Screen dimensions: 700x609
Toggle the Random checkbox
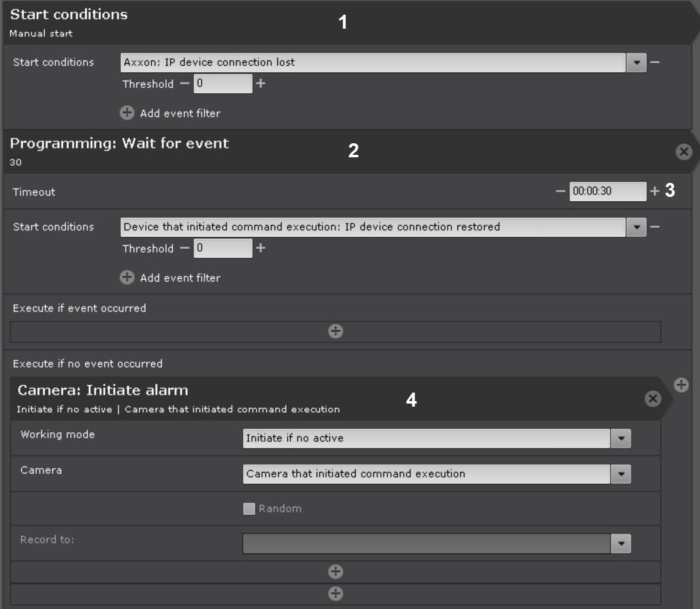249,509
